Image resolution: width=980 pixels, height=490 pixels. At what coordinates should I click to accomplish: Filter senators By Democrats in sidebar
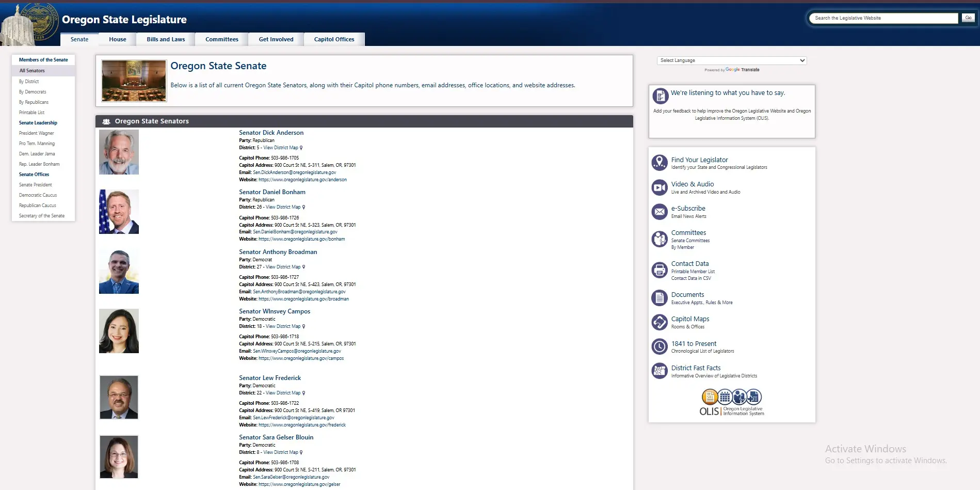[33, 92]
